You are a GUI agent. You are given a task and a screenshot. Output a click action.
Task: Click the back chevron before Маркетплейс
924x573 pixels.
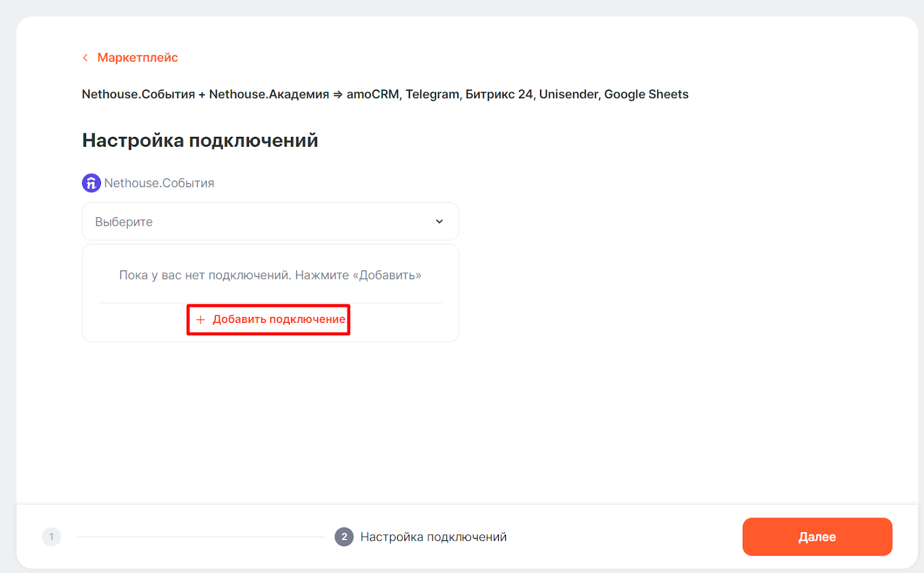click(x=85, y=58)
